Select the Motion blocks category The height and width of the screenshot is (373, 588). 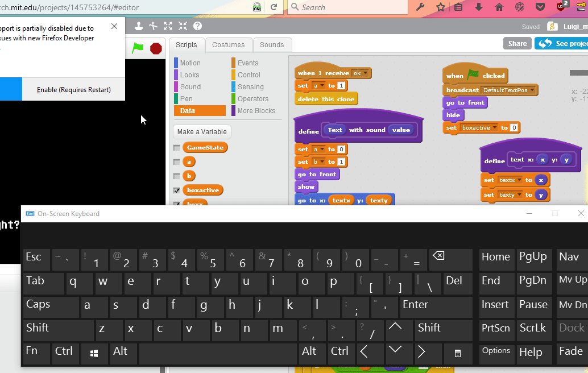click(190, 63)
